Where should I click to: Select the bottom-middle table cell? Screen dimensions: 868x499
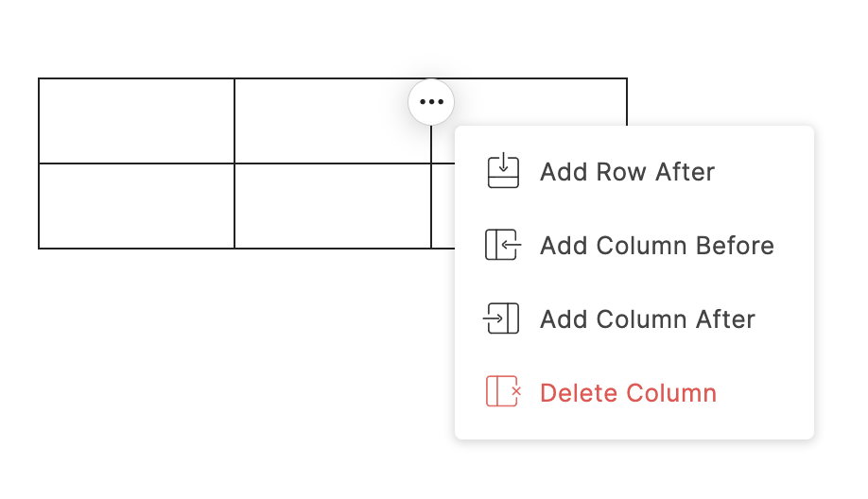coord(332,206)
